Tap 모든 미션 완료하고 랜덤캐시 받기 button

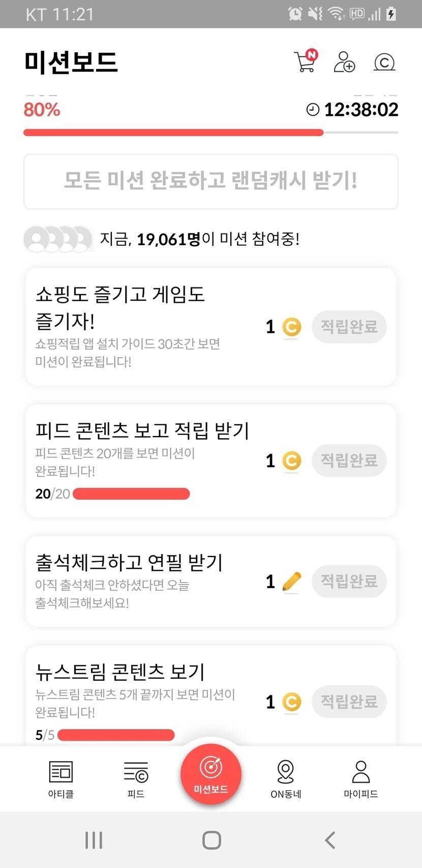tap(211, 181)
